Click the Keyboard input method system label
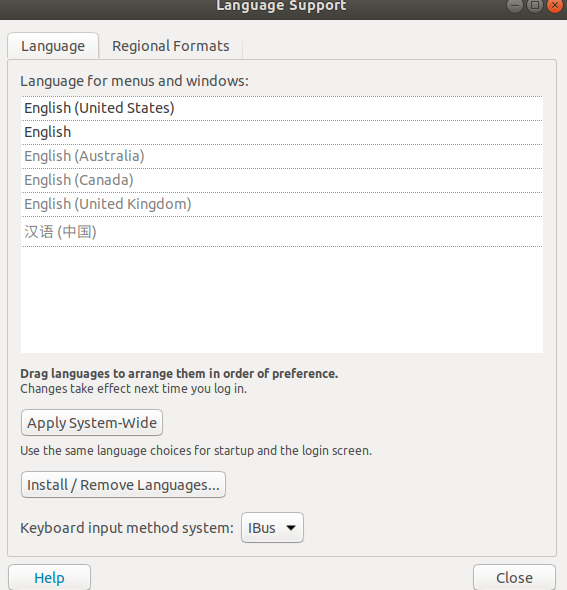The width and height of the screenshot is (567, 590). click(x=127, y=528)
